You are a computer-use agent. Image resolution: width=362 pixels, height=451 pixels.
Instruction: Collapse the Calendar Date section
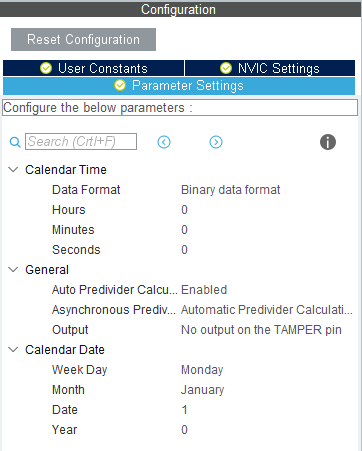point(13,350)
